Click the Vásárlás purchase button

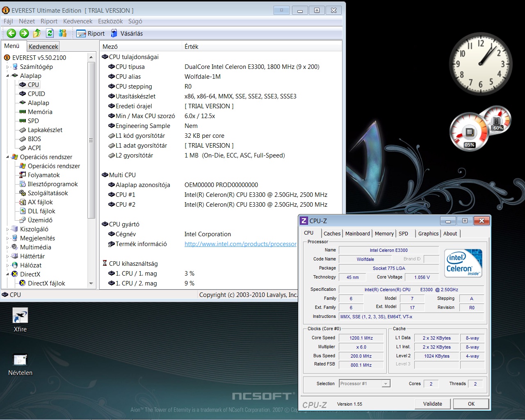coord(127,34)
